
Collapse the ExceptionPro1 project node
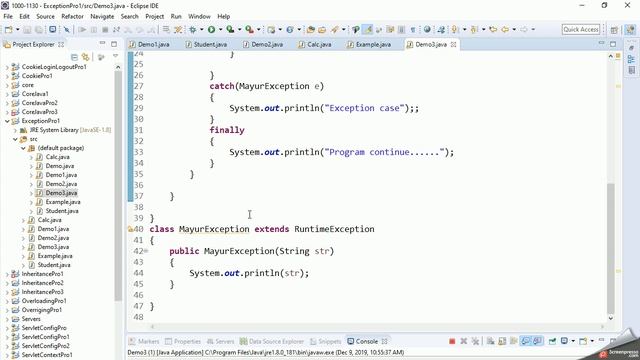[x=7, y=121]
